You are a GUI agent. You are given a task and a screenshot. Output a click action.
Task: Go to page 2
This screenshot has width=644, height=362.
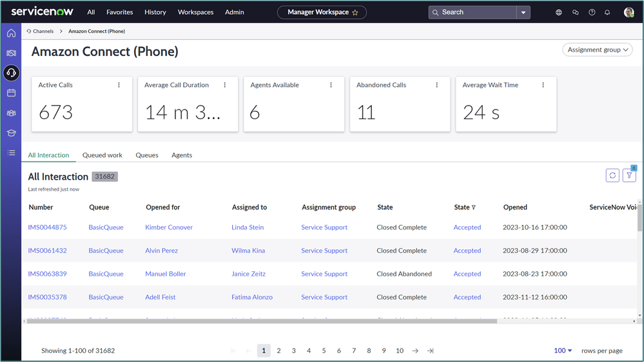[x=278, y=350]
